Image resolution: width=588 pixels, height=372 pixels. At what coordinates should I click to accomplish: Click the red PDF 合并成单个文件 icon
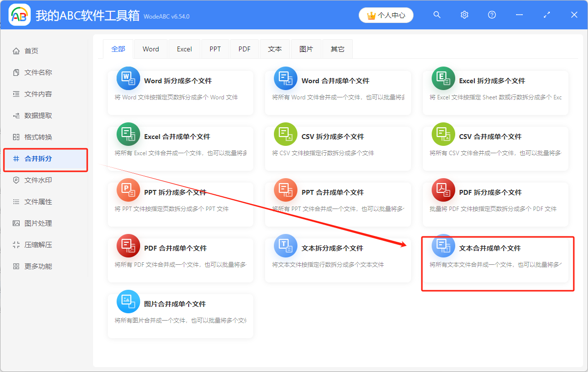click(x=128, y=245)
